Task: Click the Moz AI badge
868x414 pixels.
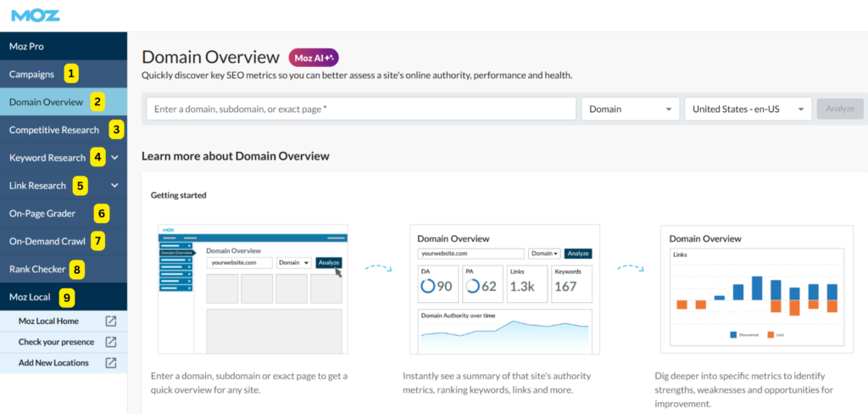Action: 314,57
